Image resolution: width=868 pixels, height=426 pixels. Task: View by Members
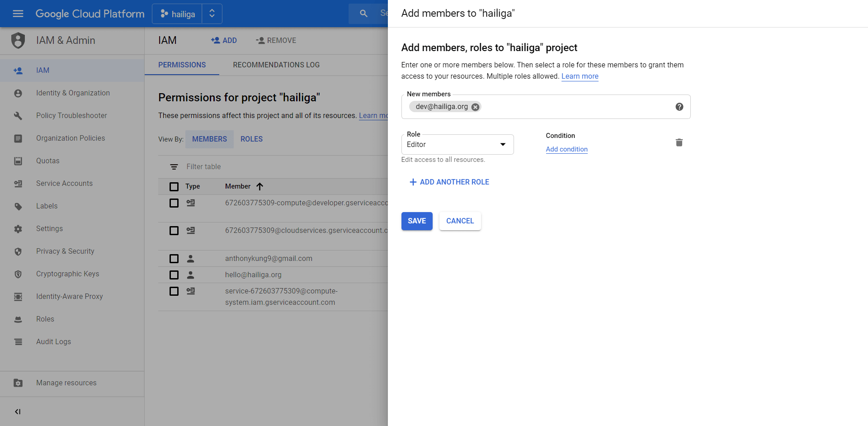(209, 139)
